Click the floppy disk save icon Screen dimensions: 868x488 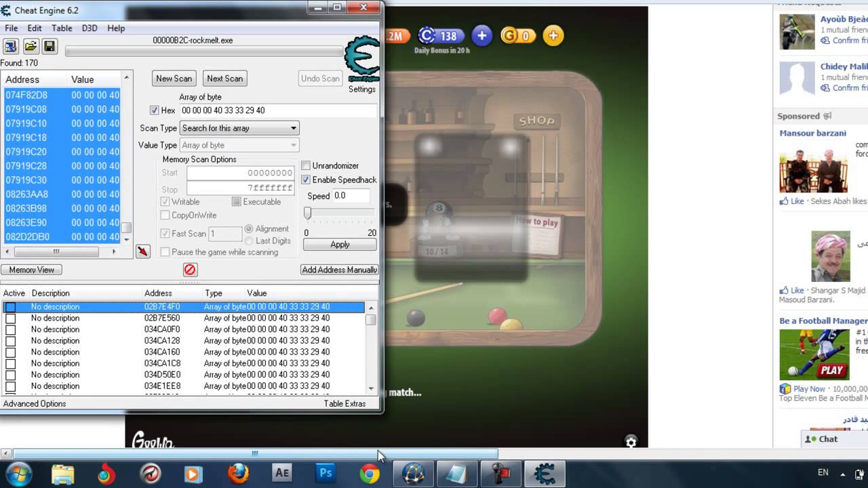[49, 46]
